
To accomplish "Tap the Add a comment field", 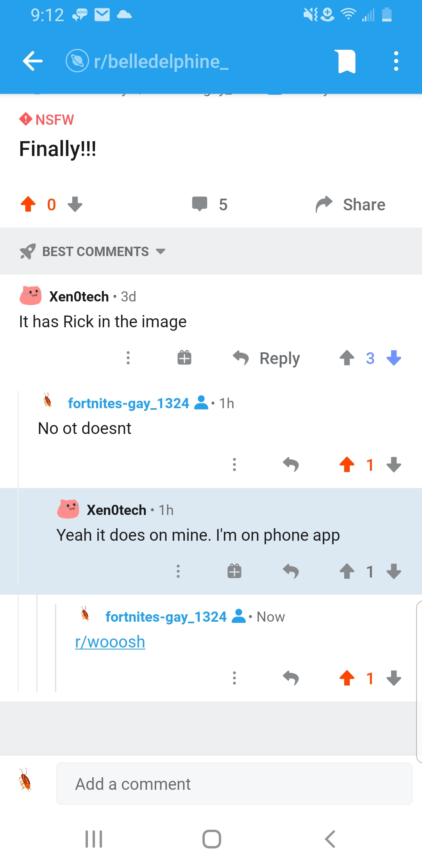I will click(234, 784).
